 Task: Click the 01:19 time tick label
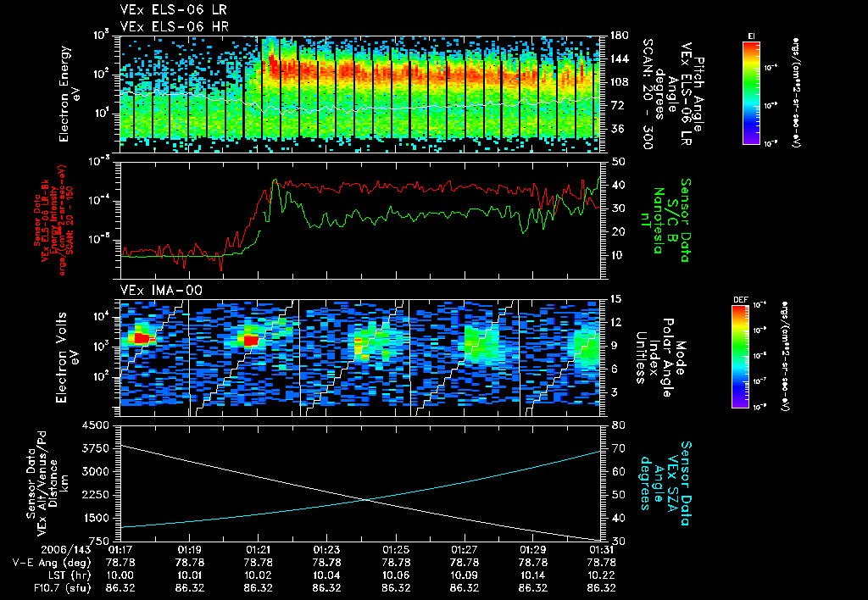[x=189, y=550]
